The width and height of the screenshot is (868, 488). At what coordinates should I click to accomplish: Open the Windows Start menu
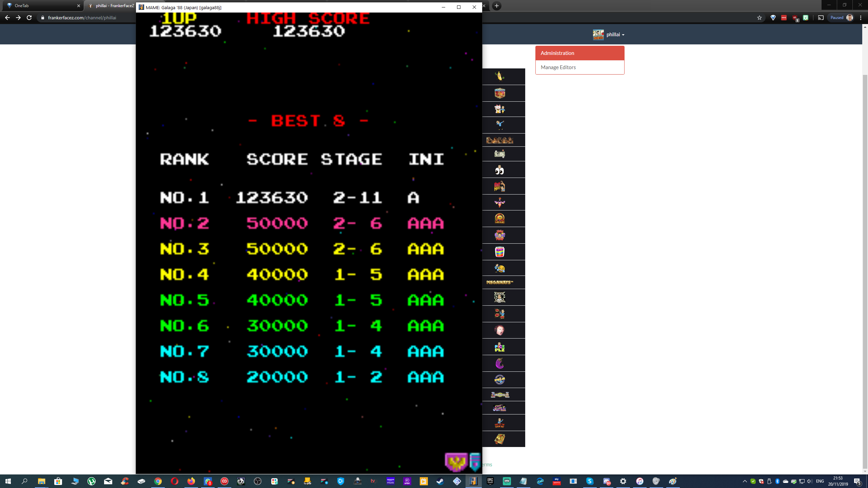[x=8, y=481]
